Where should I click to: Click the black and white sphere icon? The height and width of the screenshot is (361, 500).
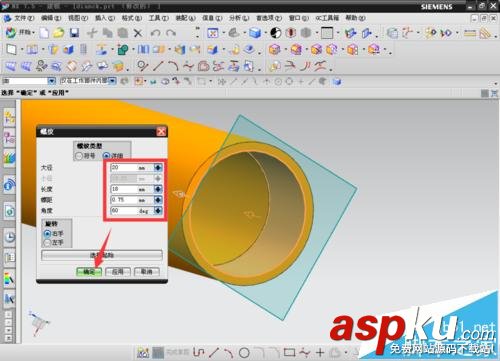pos(275,33)
